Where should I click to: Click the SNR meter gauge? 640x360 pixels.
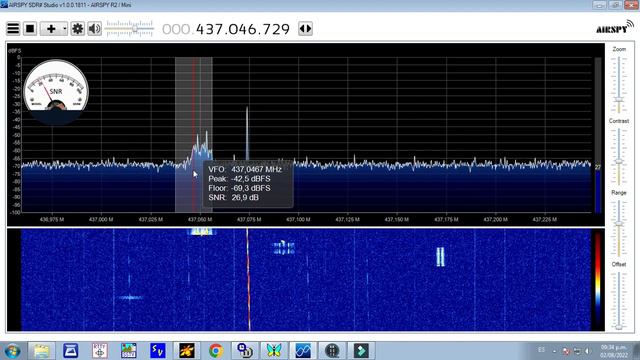(x=56, y=91)
